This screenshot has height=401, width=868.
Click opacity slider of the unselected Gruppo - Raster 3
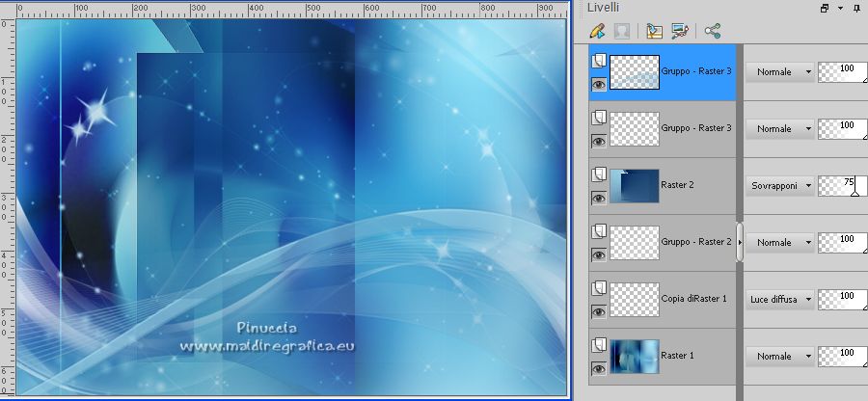[x=843, y=129]
